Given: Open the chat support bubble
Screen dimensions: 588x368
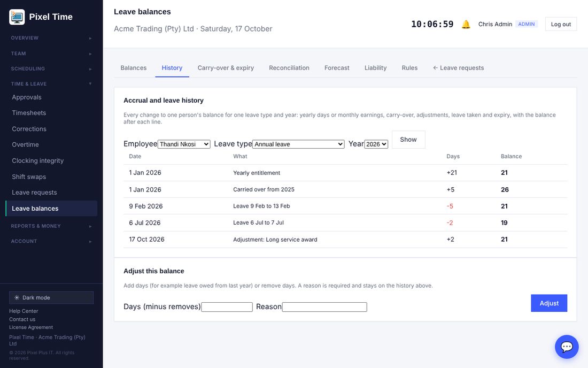Looking at the screenshot, I should click(x=567, y=347).
